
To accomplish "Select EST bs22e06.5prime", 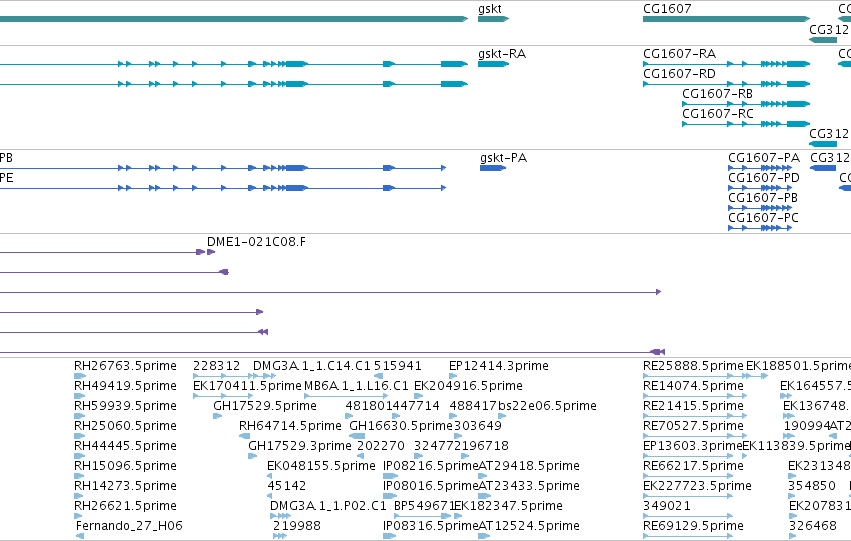I will (x=547, y=406).
